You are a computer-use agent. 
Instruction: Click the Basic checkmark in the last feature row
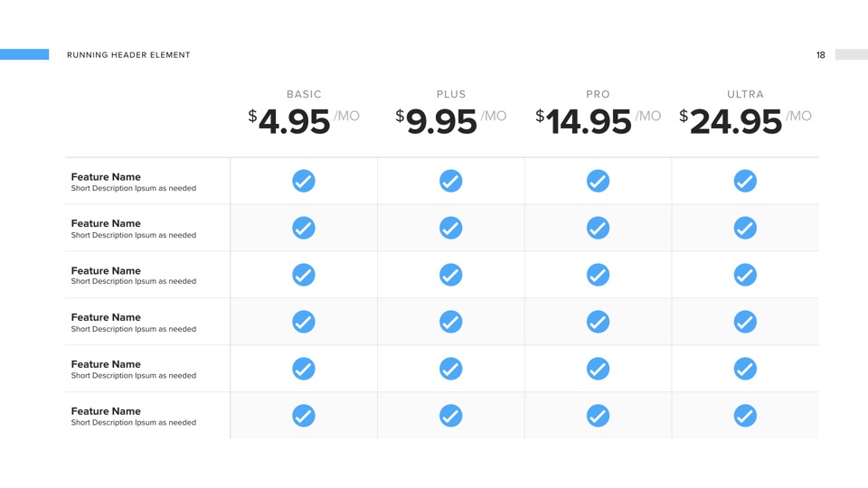304,416
